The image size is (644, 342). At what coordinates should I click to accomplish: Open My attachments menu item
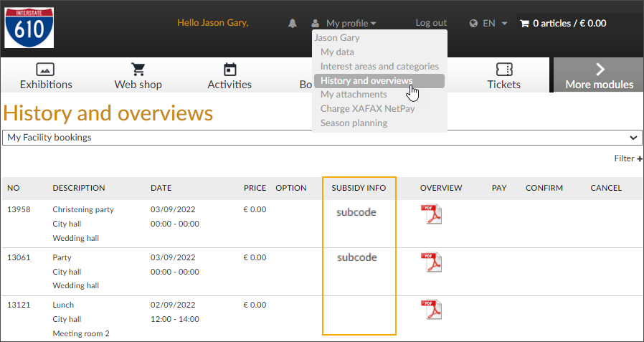[x=354, y=95]
